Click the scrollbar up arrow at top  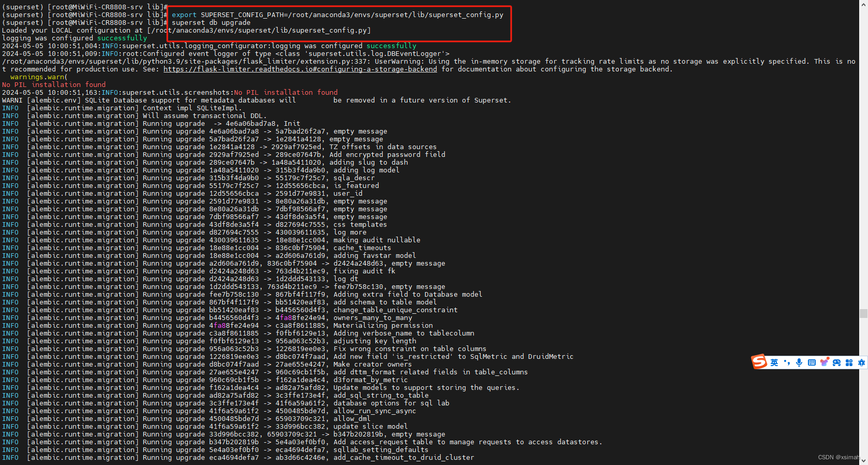click(x=863, y=4)
